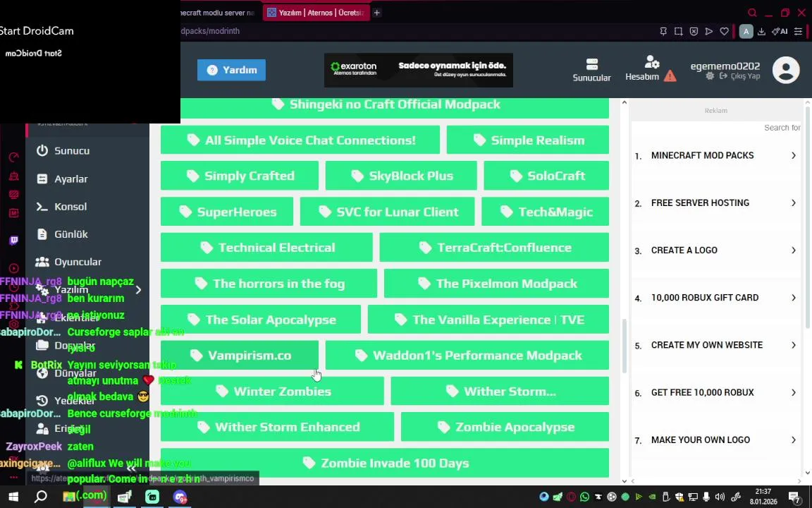Pick the Technical Electrical modpack

[x=266, y=247]
